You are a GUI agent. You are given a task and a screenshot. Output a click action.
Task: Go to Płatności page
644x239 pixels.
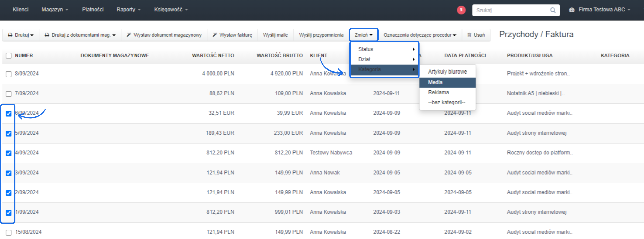[93, 10]
